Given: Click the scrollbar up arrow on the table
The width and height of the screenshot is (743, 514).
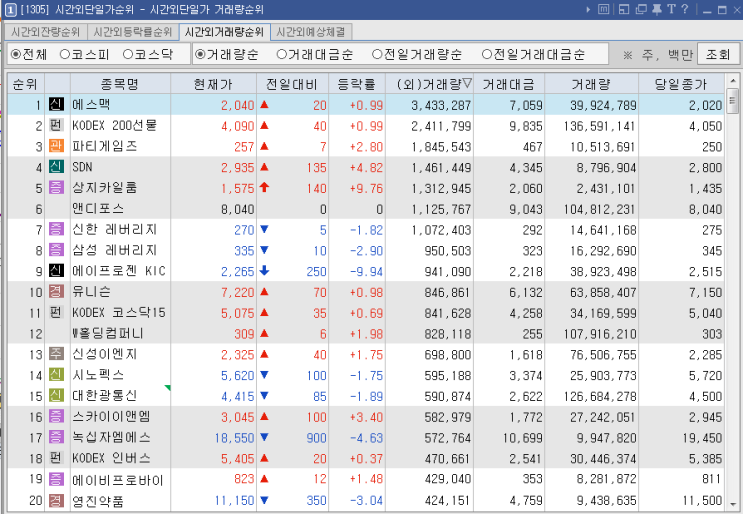Looking at the screenshot, I should pos(732,81).
